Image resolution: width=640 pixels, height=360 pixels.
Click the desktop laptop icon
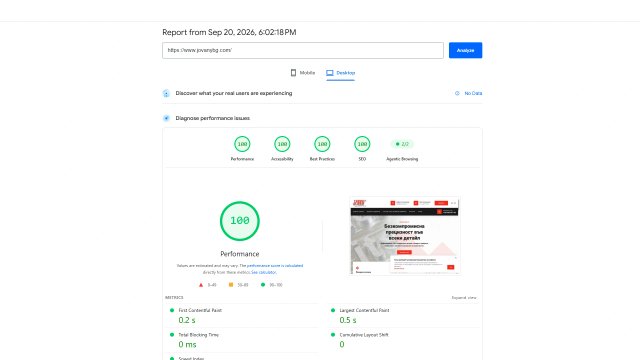pos(329,73)
